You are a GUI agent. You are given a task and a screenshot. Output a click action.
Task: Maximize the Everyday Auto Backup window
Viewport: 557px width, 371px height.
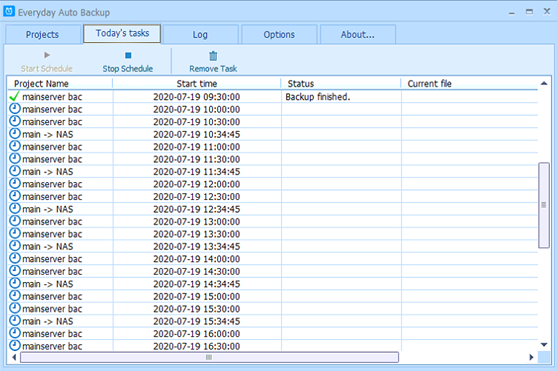(529, 12)
